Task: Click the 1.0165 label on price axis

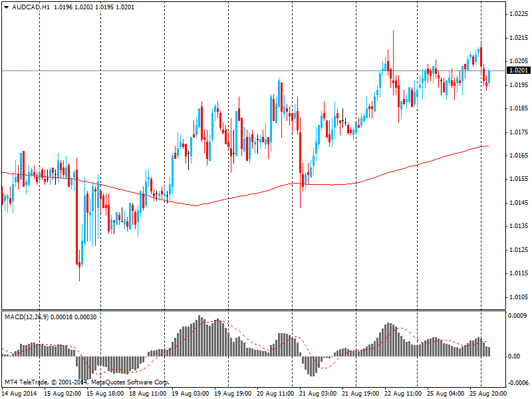Action: [518, 156]
